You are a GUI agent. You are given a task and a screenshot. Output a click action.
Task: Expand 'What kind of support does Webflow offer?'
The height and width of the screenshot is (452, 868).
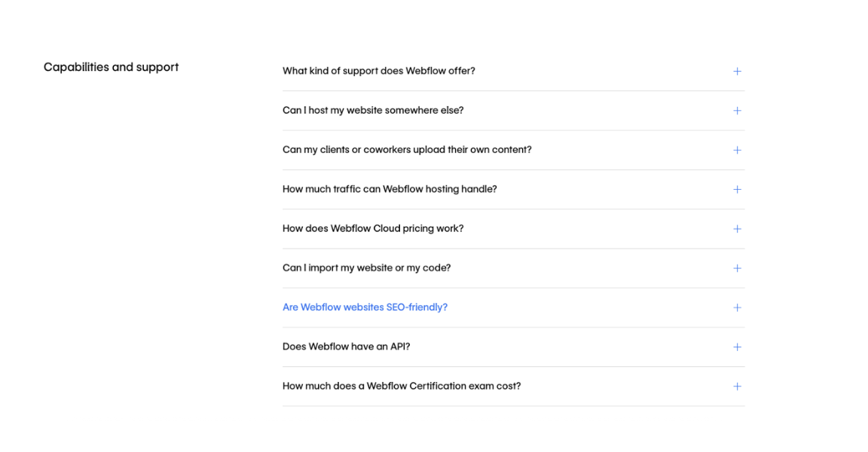click(378, 71)
